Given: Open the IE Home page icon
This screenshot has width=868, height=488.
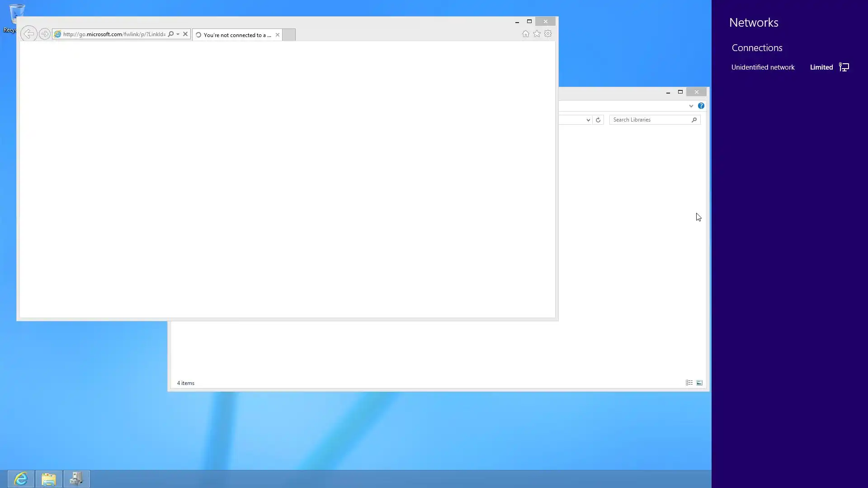Looking at the screenshot, I should pyautogui.click(x=525, y=34).
